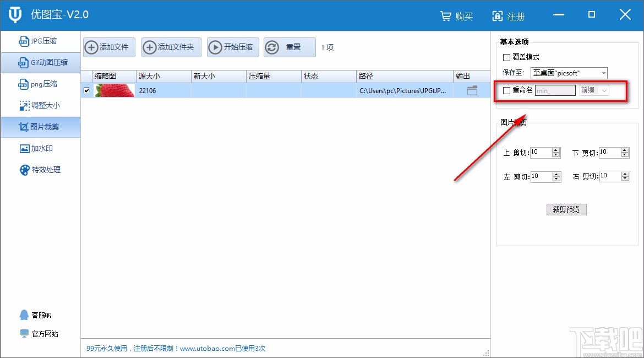
Task: Close the 优图宝 window
Action: point(625,15)
